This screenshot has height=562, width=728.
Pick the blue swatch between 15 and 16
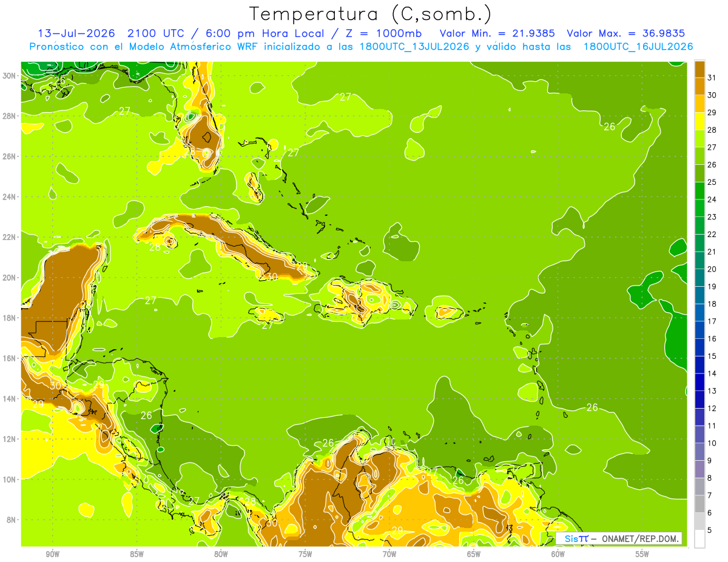click(699, 347)
